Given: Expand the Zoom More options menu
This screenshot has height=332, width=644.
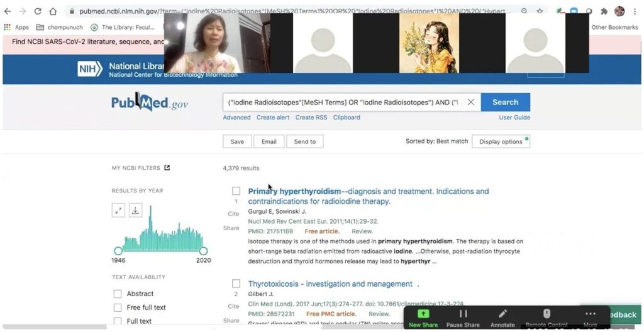Looking at the screenshot, I should click(590, 314).
